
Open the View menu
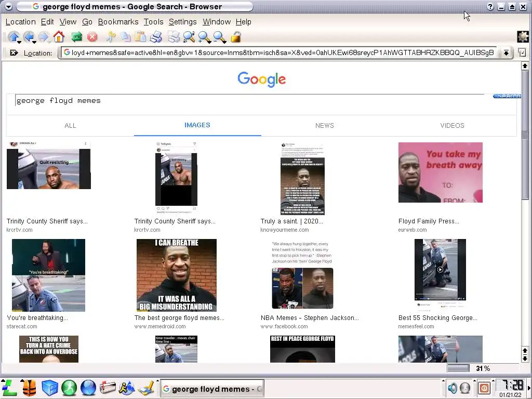click(x=68, y=22)
